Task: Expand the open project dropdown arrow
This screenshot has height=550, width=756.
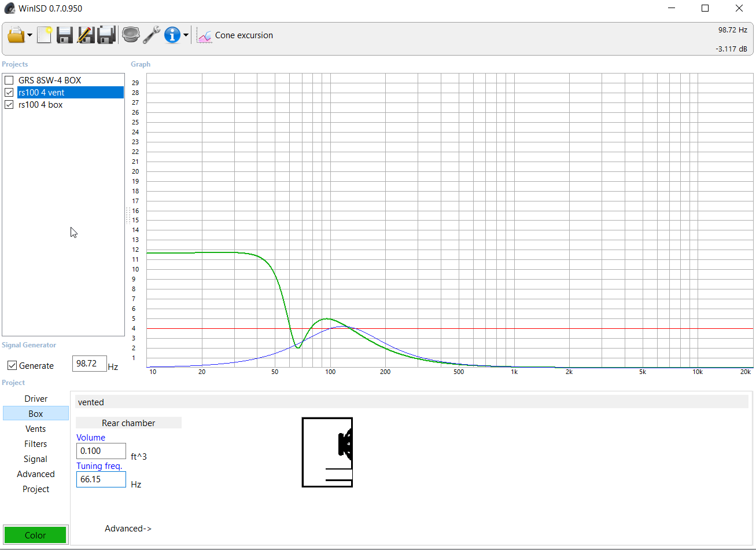Action: pos(29,35)
